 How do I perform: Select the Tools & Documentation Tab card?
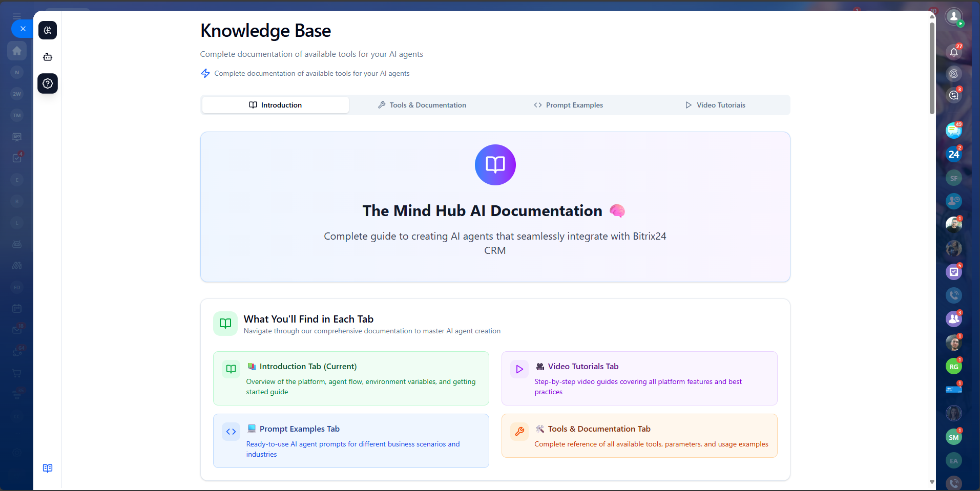(639, 436)
